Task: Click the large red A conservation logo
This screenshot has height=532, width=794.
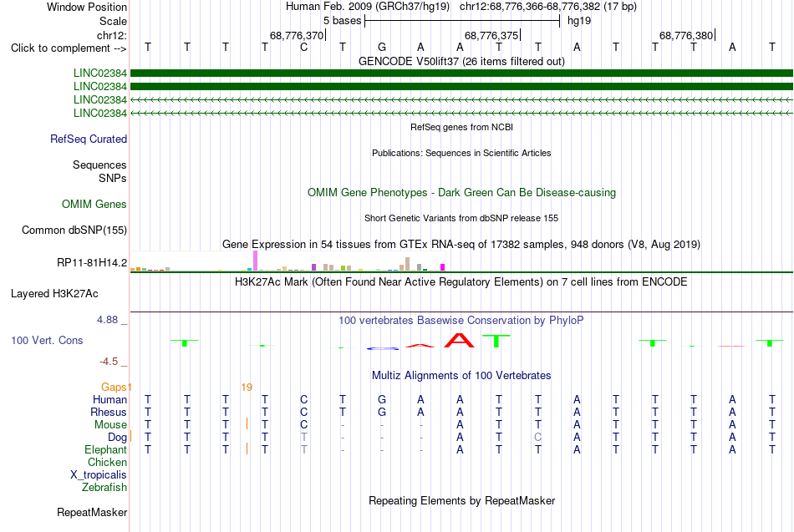Action: click(x=460, y=340)
